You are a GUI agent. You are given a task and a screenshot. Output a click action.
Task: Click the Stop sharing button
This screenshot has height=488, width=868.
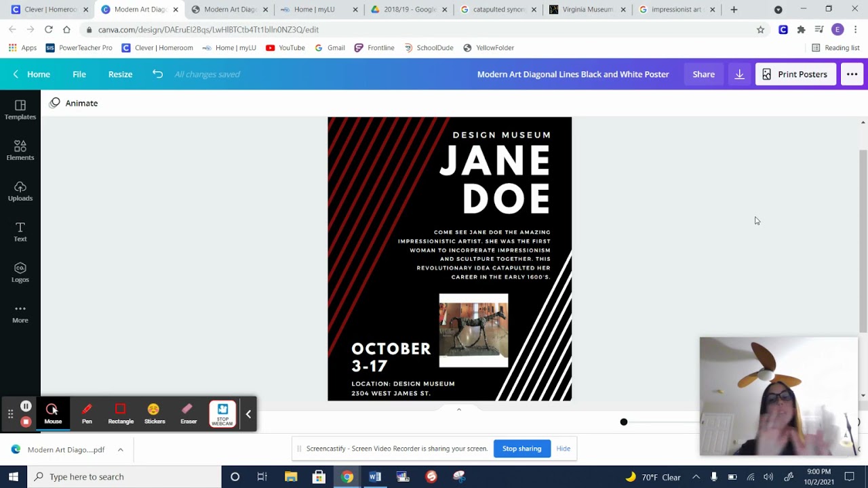pyautogui.click(x=521, y=449)
